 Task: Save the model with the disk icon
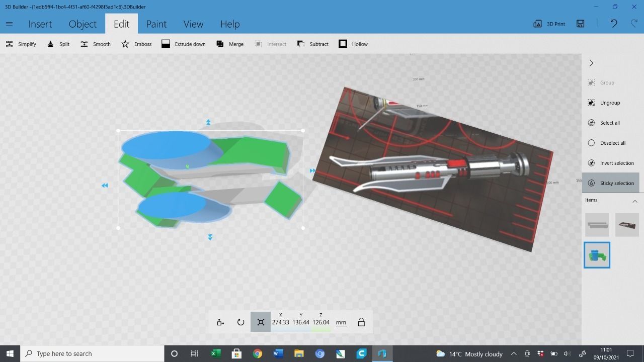(x=580, y=24)
